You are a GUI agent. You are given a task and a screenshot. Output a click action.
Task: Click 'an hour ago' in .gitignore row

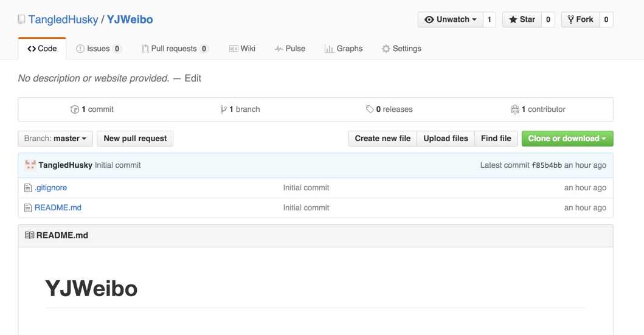pos(585,188)
